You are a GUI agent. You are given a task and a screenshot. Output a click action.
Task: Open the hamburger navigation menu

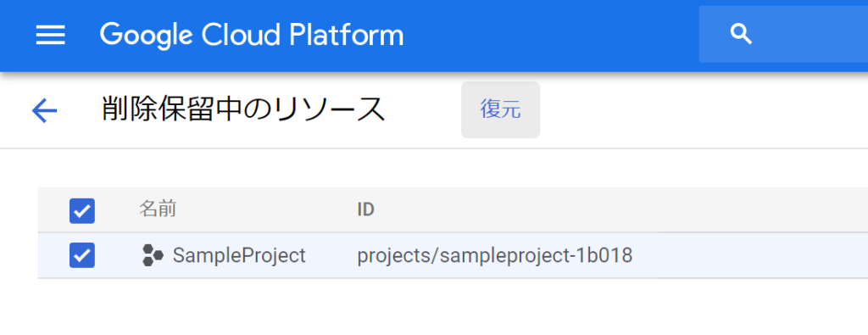pos(50,36)
